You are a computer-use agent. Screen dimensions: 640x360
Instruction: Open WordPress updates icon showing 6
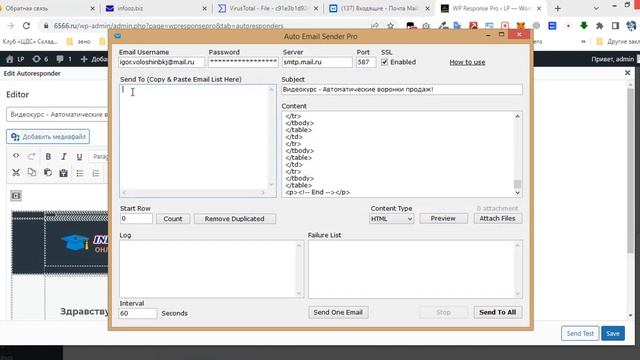tap(40, 59)
